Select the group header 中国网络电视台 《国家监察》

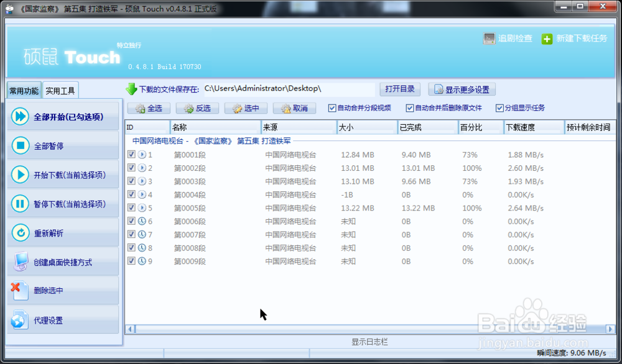[x=211, y=140]
